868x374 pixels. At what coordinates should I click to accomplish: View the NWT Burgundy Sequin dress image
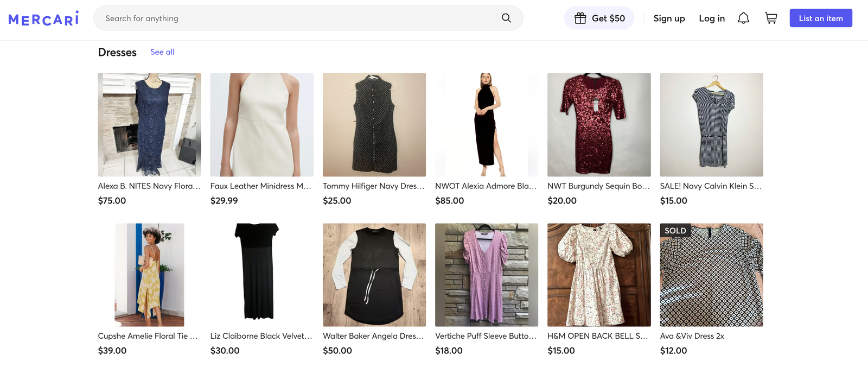pyautogui.click(x=598, y=124)
